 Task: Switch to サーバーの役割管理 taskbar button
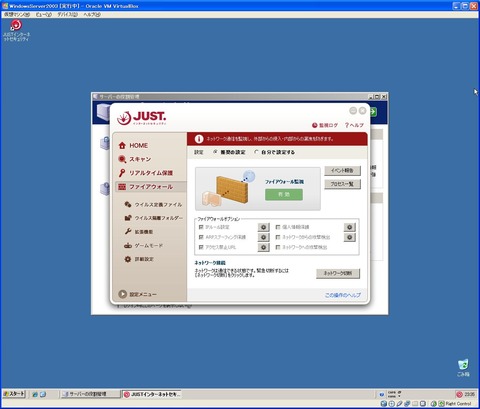pyautogui.click(x=90, y=394)
